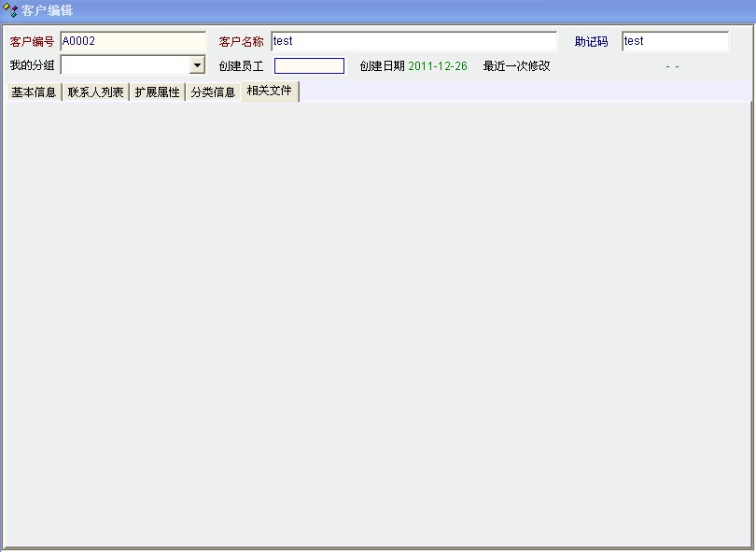Viewport: 756px width, 552px height.
Task: Select the empty 创建员工 field
Action: point(309,66)
